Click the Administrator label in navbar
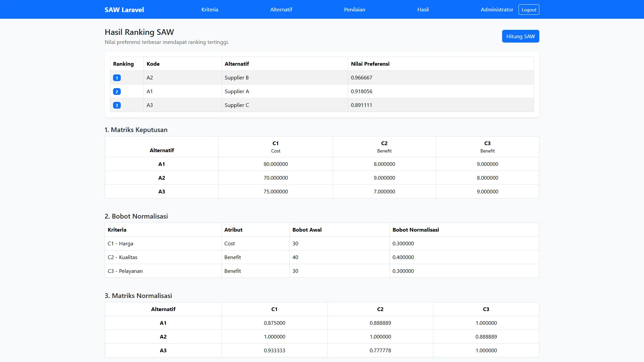This screenshot has width=644, height=362. pyautogui.click(x=497, y=9)
